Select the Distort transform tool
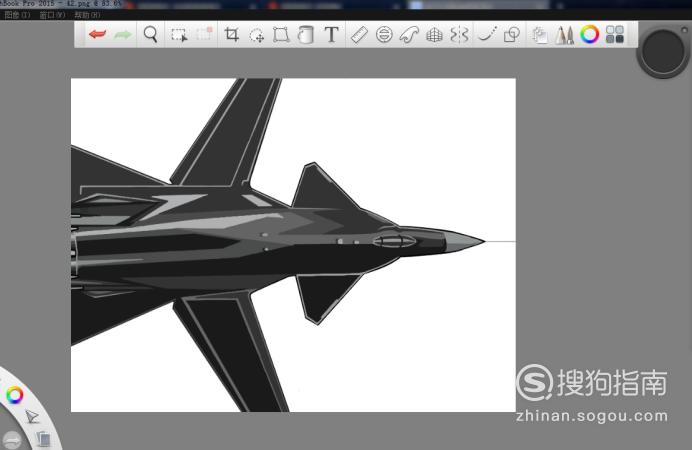Screen dimensions: 692x450 pos(281,34)
